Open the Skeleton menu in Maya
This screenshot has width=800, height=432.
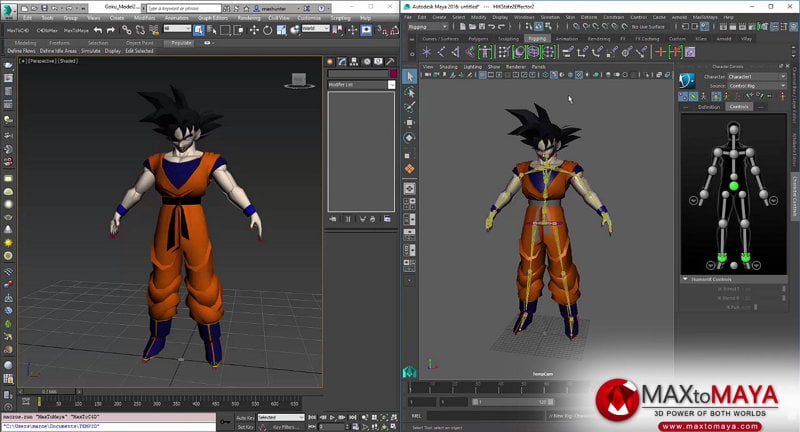pos(550,17)
